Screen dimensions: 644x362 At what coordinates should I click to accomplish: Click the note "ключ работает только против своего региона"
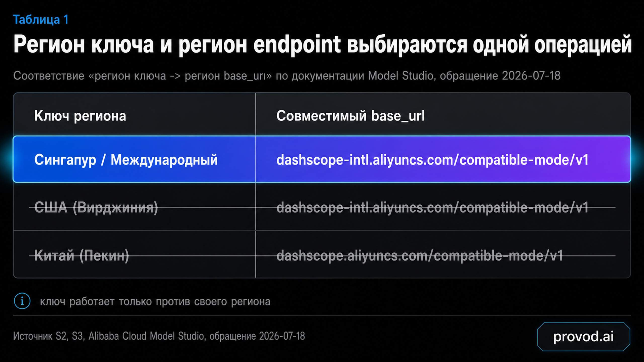click(x=155, y=301)
